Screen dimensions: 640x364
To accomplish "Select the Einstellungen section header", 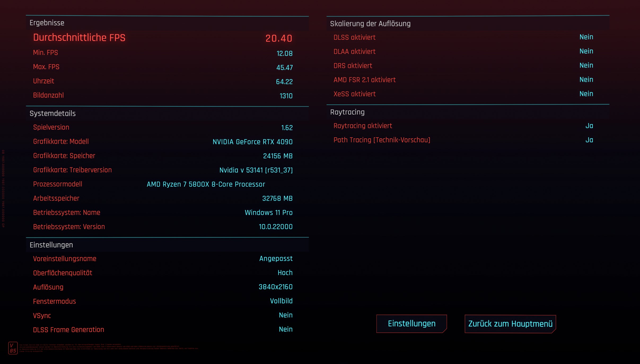I will pyautogui.click(x=51, y=245).
